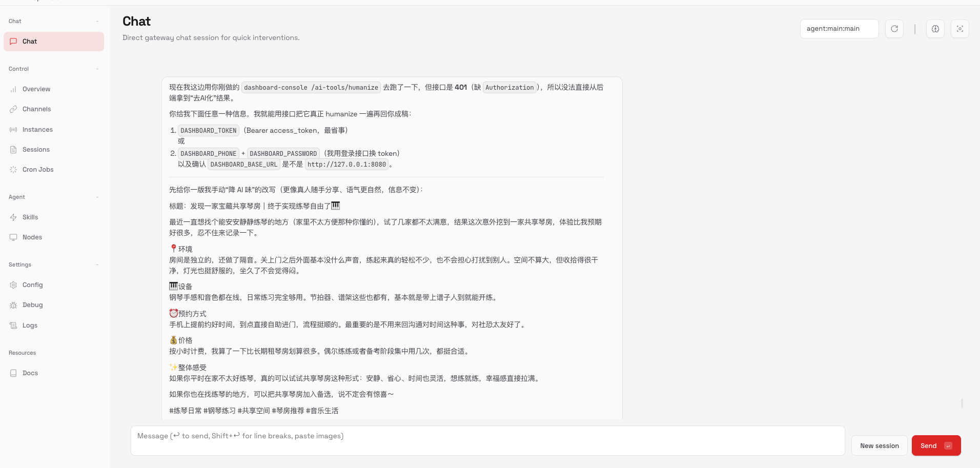The height and width of the screenshot is (468, 980).
Task: Click the Channels link icon
Action: (13, 109)
